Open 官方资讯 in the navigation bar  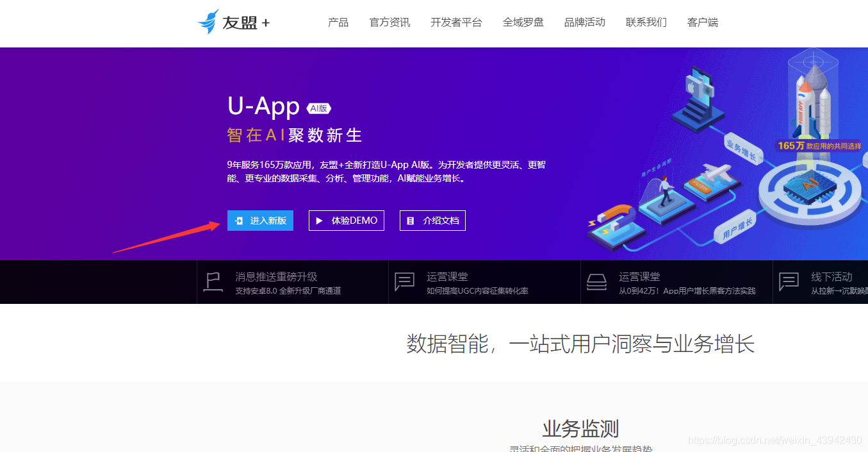tap(389, 22)
